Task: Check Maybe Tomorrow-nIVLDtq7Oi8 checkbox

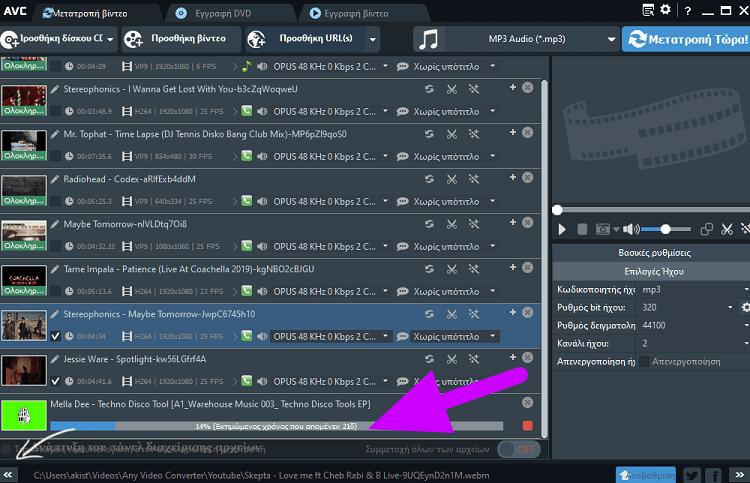Action: point(55,246)
